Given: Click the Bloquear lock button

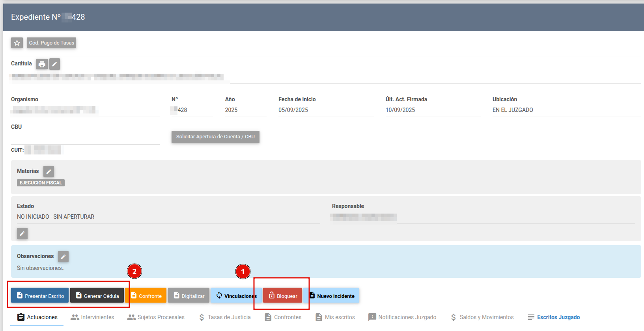Looking at the screenshot, I should pyautogui.click(x=283, y=296).
